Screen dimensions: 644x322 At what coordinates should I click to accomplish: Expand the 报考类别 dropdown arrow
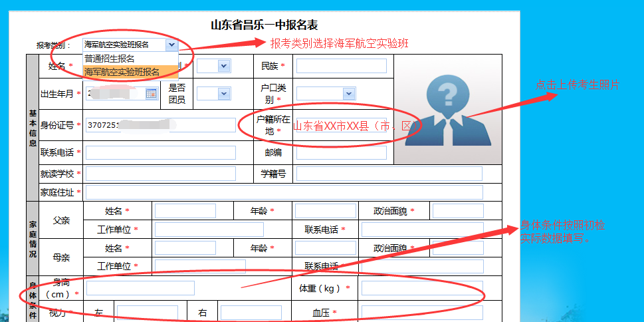(171, 45)
